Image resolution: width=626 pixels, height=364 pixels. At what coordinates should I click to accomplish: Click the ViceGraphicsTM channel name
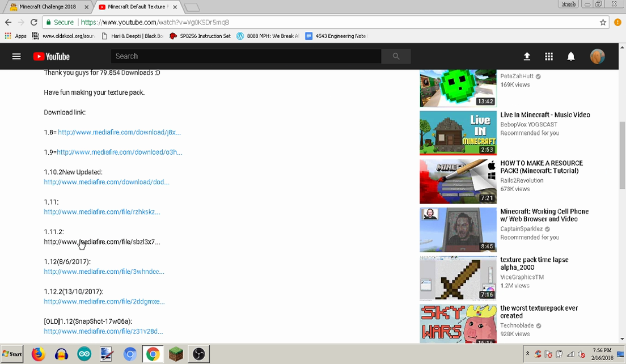coord(522,277)
